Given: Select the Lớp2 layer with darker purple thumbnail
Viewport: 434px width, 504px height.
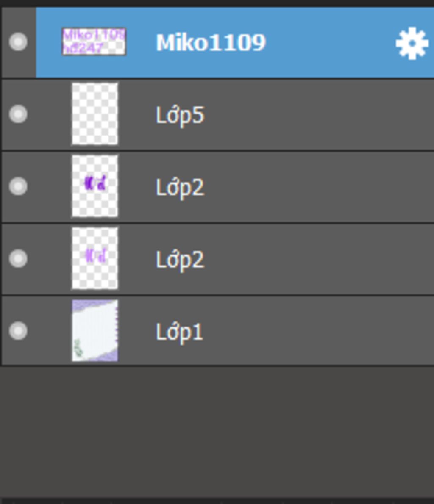Looking at the screenshot, I should tap(218, 187).
